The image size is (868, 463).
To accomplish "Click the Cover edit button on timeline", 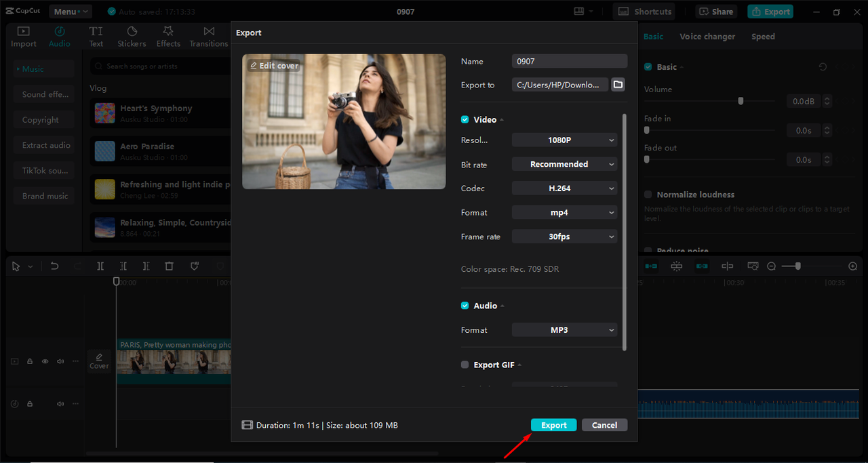I will 99,361.
